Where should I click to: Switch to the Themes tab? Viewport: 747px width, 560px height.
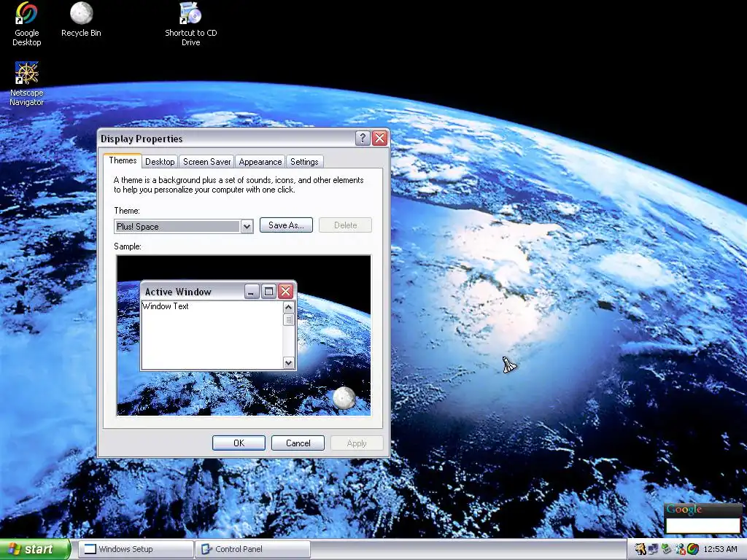[x=123, y=160]
